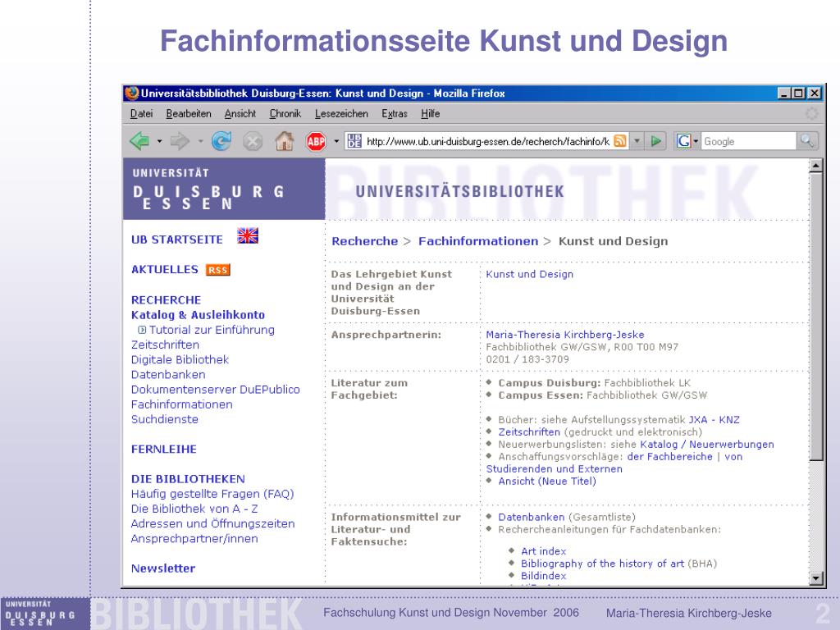The height and width of the screenshot is (630, 840).
Task: Open Ansicht (Neue Titel) link
Action: [x=547, y=481]
